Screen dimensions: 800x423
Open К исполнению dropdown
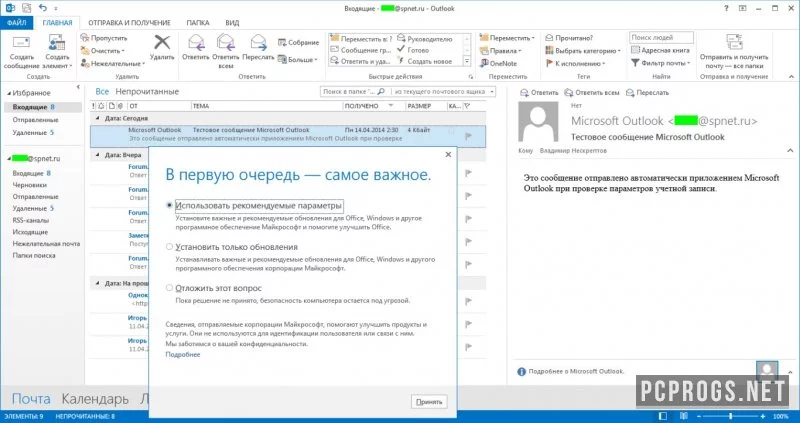pos(575,63)
